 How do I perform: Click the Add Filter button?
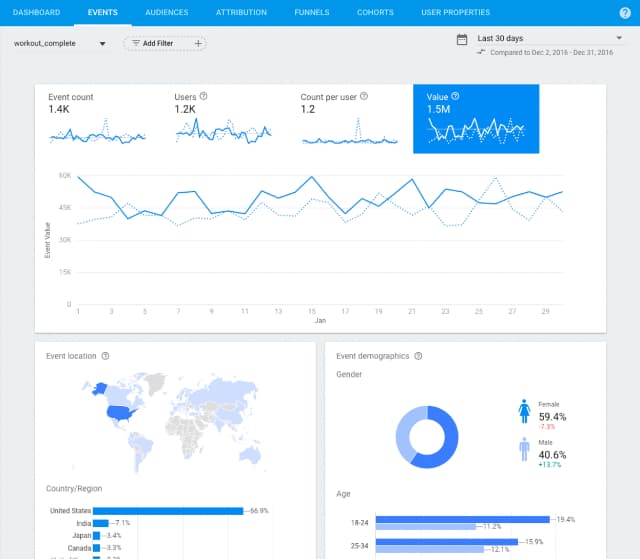pyautogui.click(x=165, y=43)
